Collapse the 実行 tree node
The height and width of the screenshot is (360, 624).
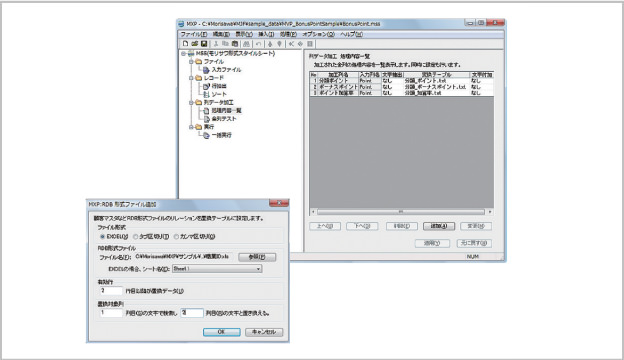coord(191,127)
